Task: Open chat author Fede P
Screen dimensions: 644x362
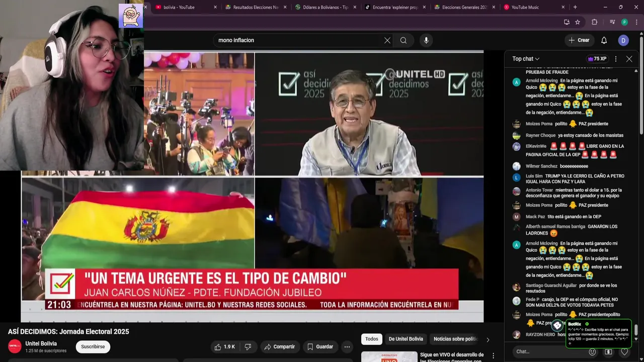Action: point(532,300)
